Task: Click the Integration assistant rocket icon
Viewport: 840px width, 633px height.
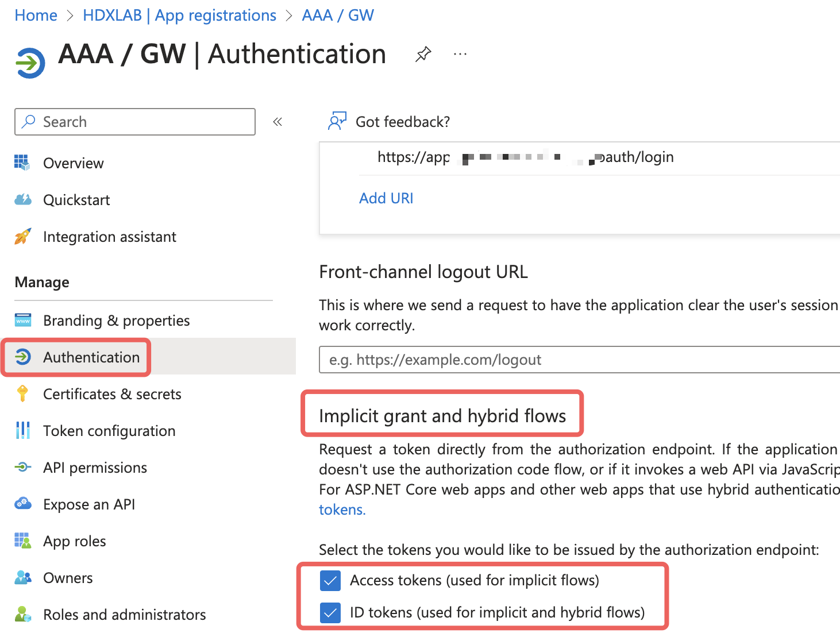Action: pyautogui.click(x=23, y=236)
